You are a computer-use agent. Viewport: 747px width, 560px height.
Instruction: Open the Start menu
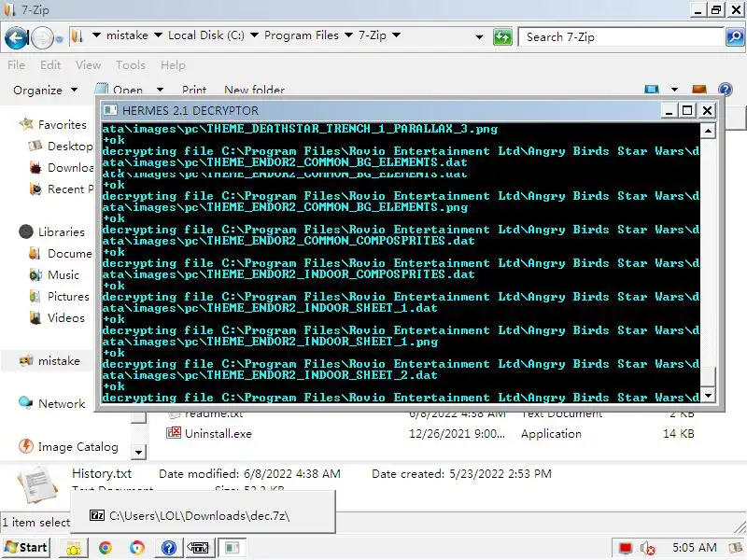pos(26,548)
